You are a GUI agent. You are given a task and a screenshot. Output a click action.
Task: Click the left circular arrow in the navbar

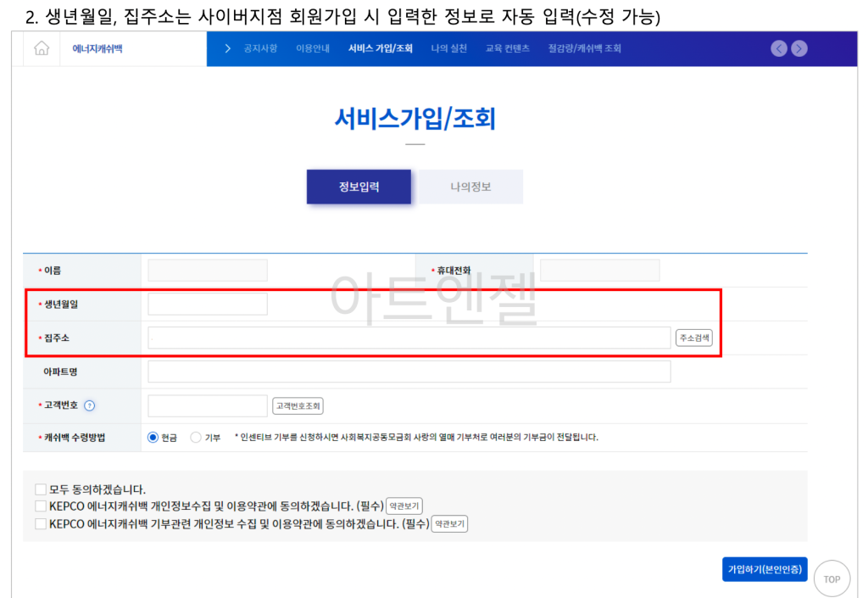[779, 49]
